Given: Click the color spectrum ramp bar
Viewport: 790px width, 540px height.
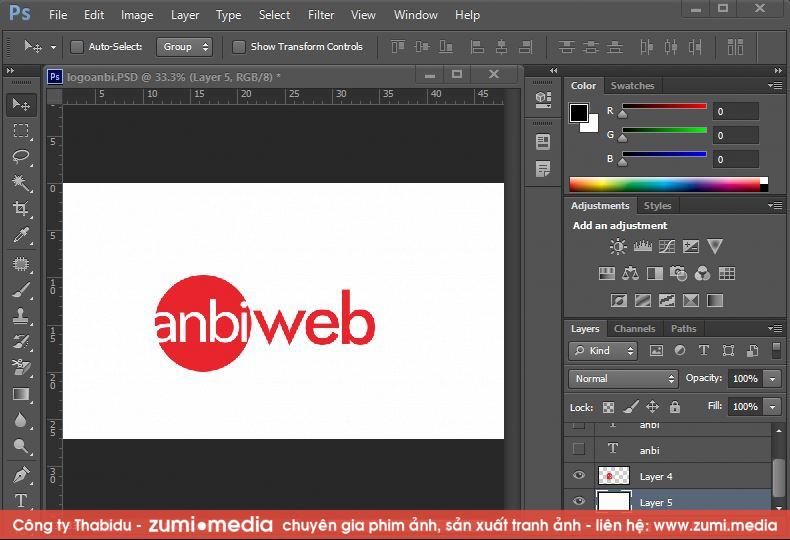Looking at the screenshot, I should [664, 184].
